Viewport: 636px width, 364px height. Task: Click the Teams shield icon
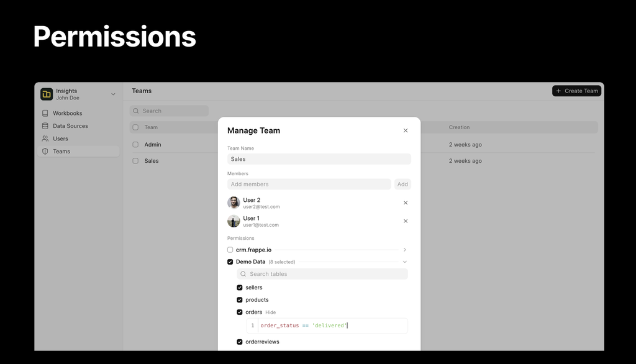(x=45, y=152)
